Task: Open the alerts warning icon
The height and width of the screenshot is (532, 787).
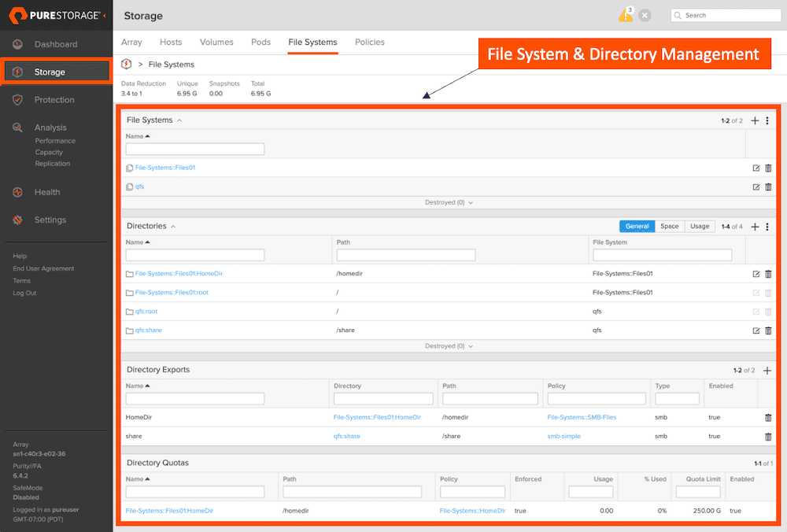Action: coord(626,15)
